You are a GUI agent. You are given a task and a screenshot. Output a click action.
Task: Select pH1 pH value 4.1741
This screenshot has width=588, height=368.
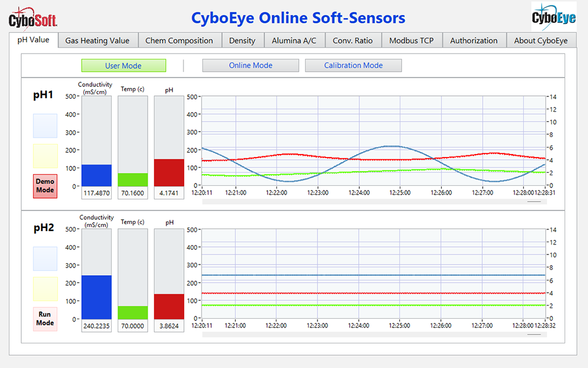pyautogui.click(x=169, y=193)
